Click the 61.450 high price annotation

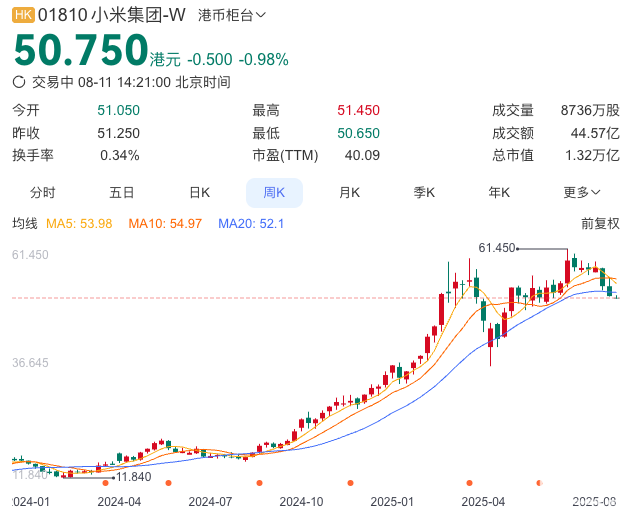pos(497,247)
